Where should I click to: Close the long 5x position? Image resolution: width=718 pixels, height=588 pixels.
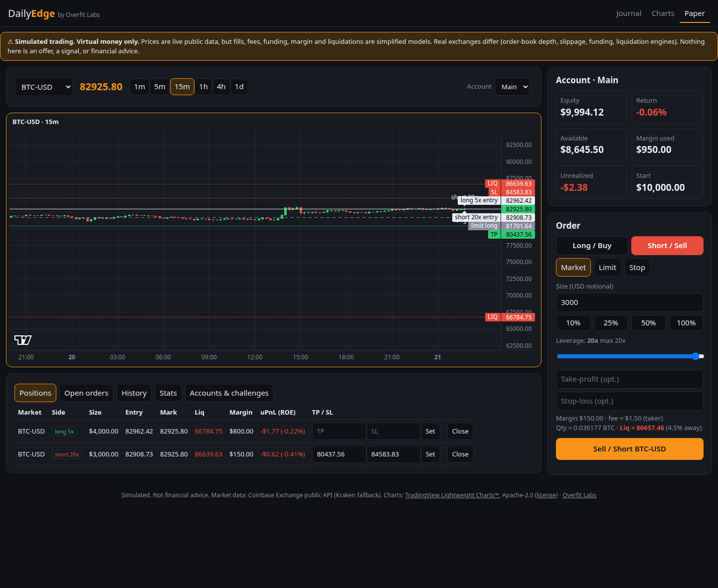460,432
